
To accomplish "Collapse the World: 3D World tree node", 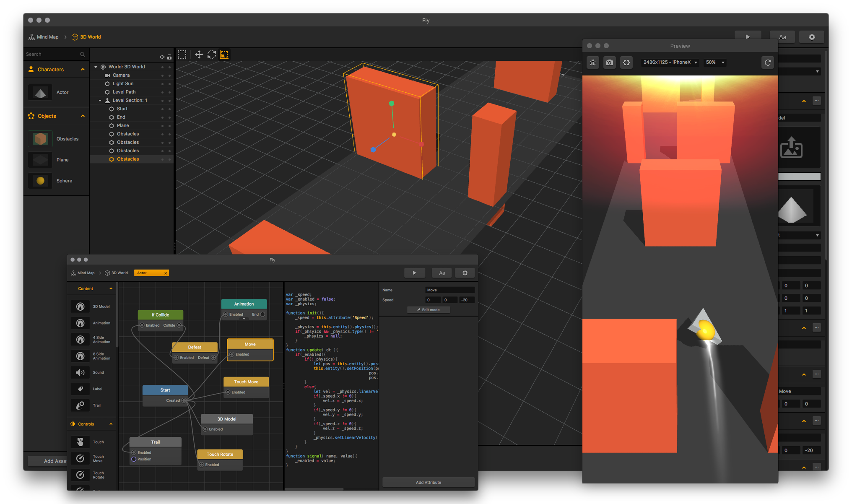I will (96, 67).
